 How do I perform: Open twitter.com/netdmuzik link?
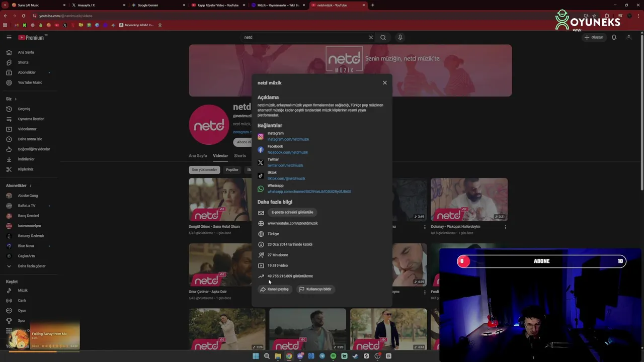[x=285, y=165]
